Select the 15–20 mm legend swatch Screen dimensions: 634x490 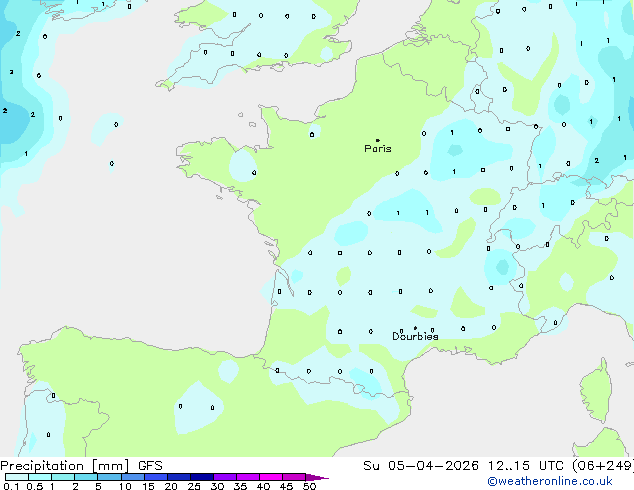click(156, 477)
